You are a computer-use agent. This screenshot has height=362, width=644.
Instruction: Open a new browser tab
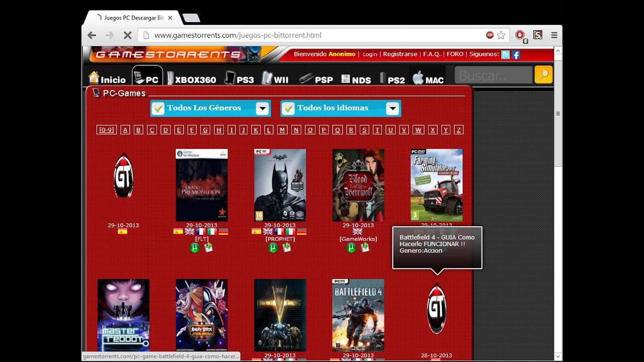pos(191,18)
